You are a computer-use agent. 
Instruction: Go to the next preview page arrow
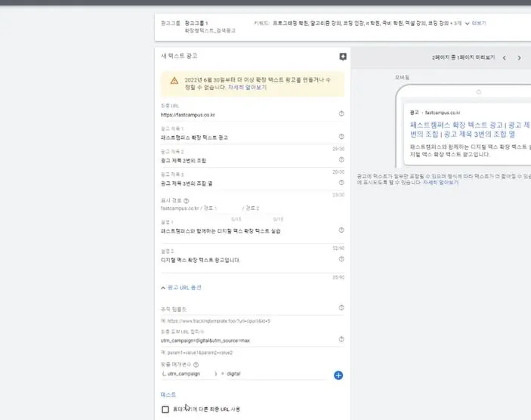(519, 58)
